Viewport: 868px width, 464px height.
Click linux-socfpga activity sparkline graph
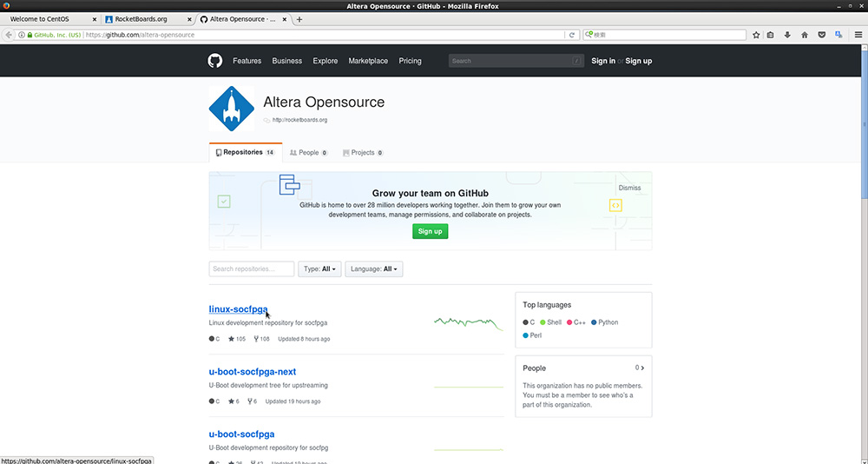(x=469, y=323)
